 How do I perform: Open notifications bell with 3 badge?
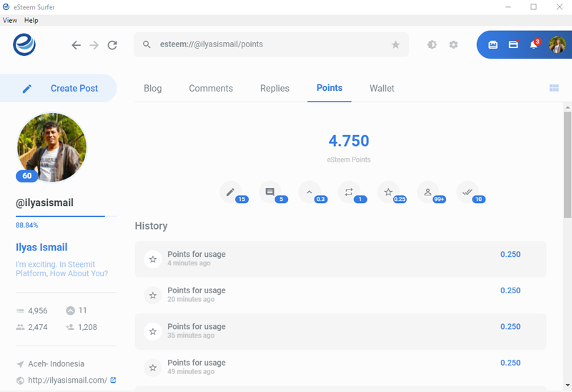(534, 44)
